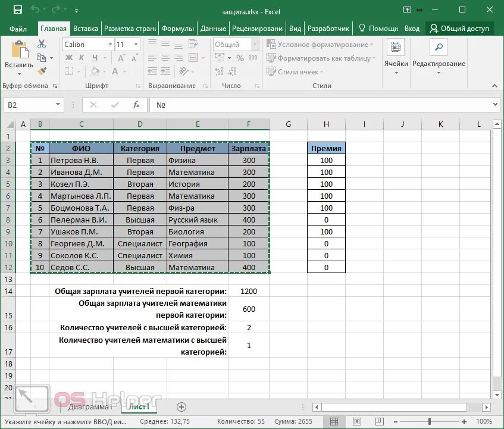Click the percent style icon
Screen dimensions: 504x429
point(240,58)
